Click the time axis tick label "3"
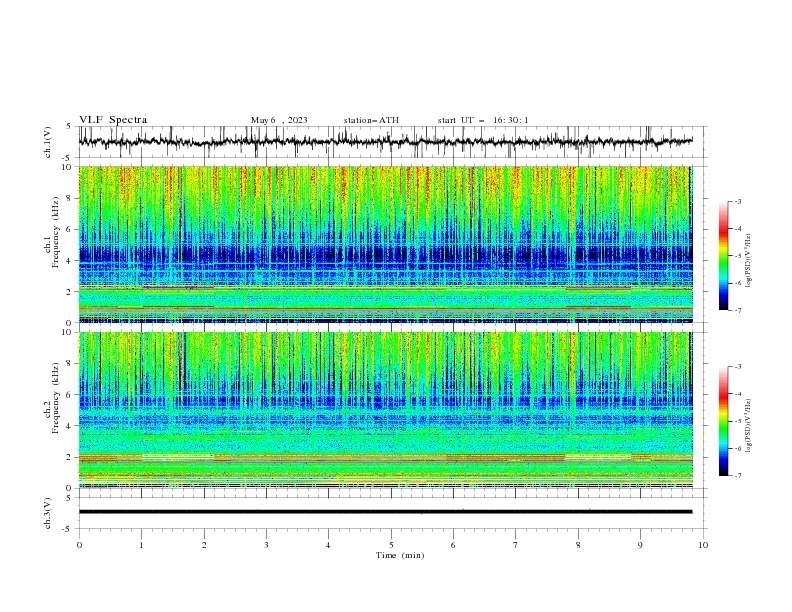This screenshot has width=792, height=612. [266, 545]
